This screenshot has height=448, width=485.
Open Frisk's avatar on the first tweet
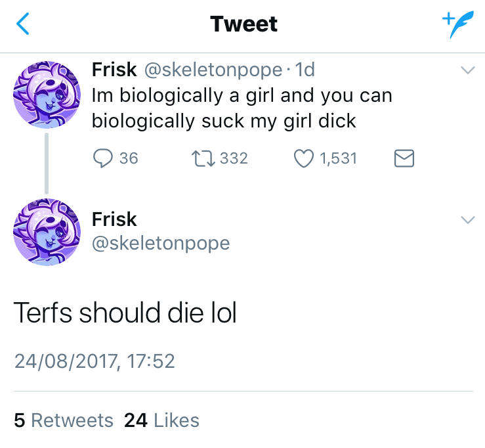coord(47,95)
